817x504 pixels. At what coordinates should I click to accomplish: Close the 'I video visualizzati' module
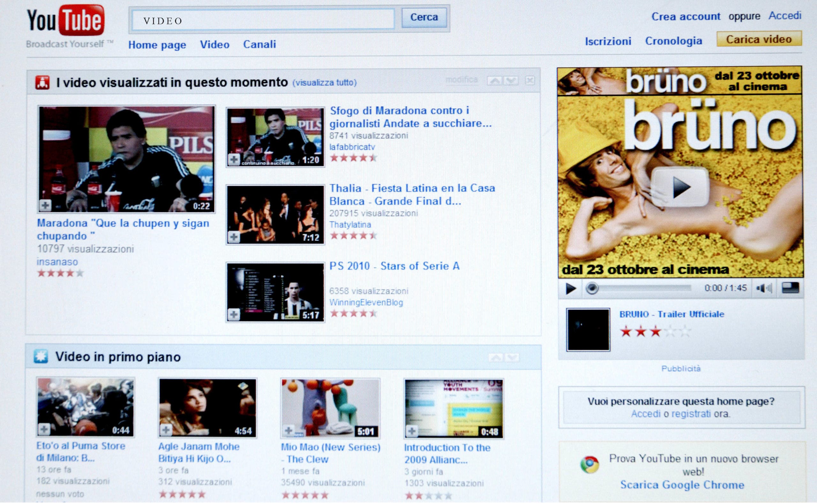click(x=530, y=81)
